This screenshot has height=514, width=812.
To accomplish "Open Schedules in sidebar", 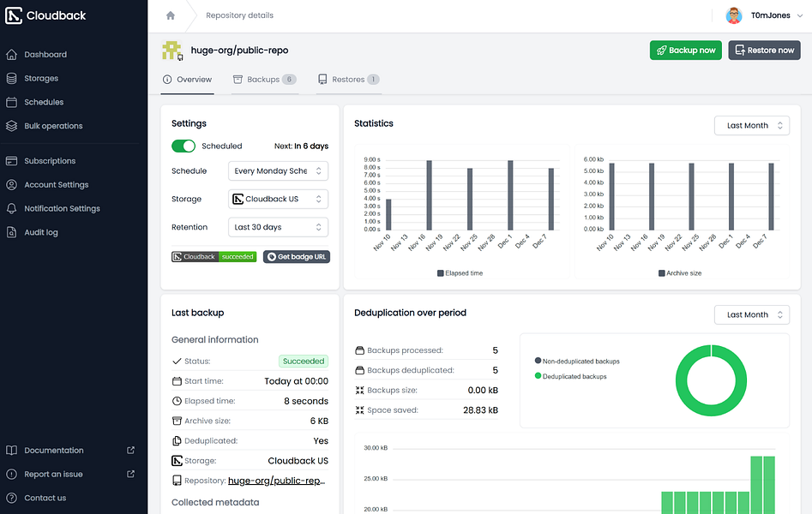I will pyautogui.click(x=44, y=102).
